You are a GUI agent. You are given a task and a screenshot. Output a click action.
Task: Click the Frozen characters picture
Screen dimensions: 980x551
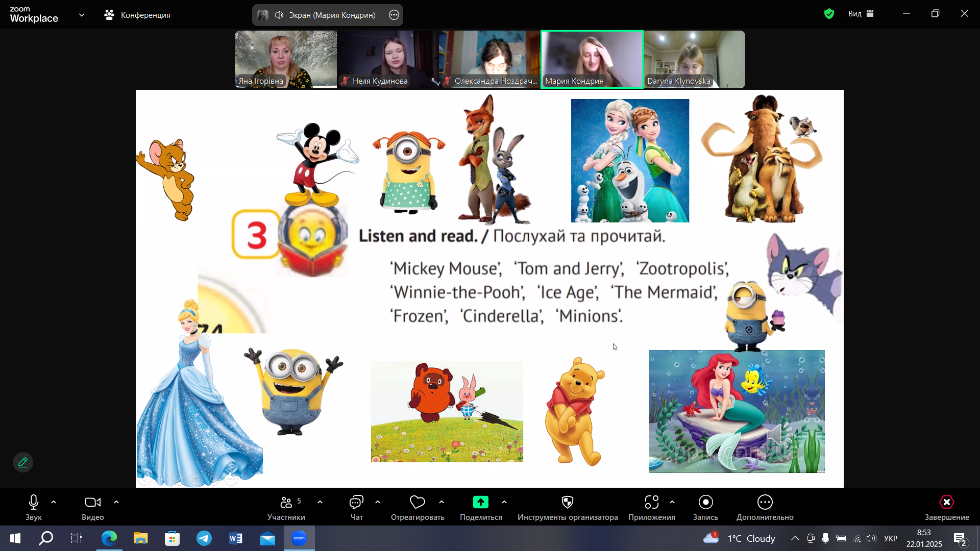pos(630,161)
